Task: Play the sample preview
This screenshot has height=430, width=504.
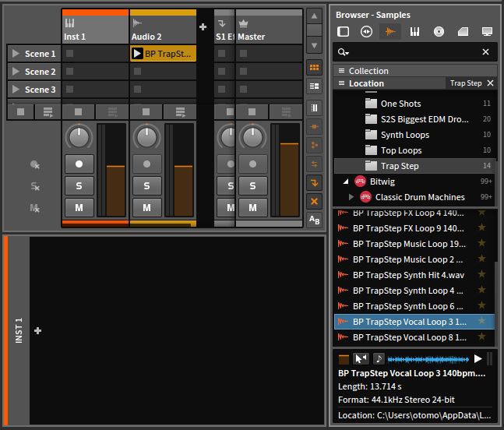Action: (x=478, y=358)
